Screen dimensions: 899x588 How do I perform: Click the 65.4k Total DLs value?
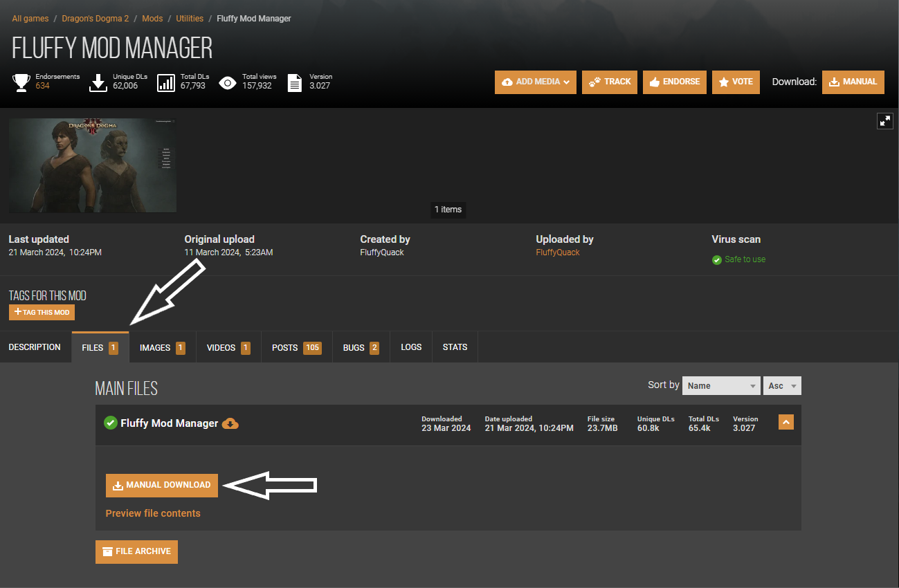click(x=700, y=428)
